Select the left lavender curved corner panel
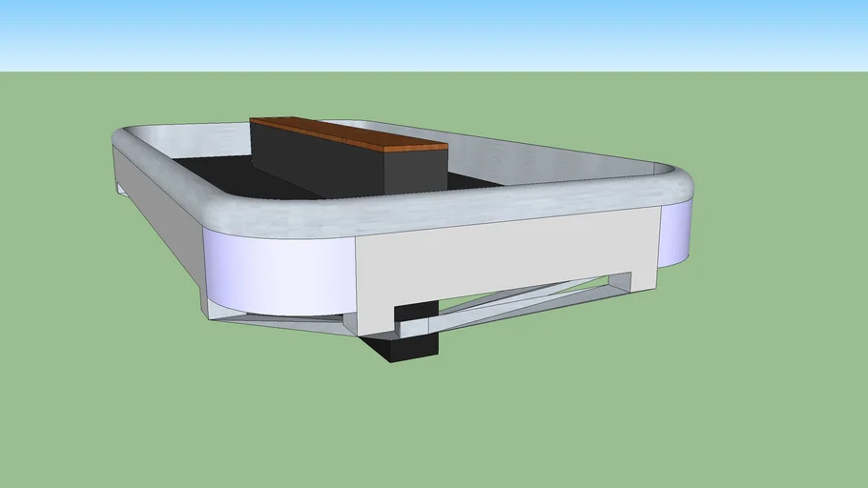 point(277,270)
